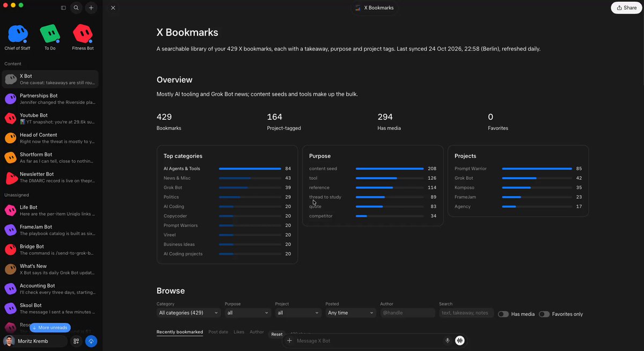Open the Posted Any time dropdown

pos(350,313)
